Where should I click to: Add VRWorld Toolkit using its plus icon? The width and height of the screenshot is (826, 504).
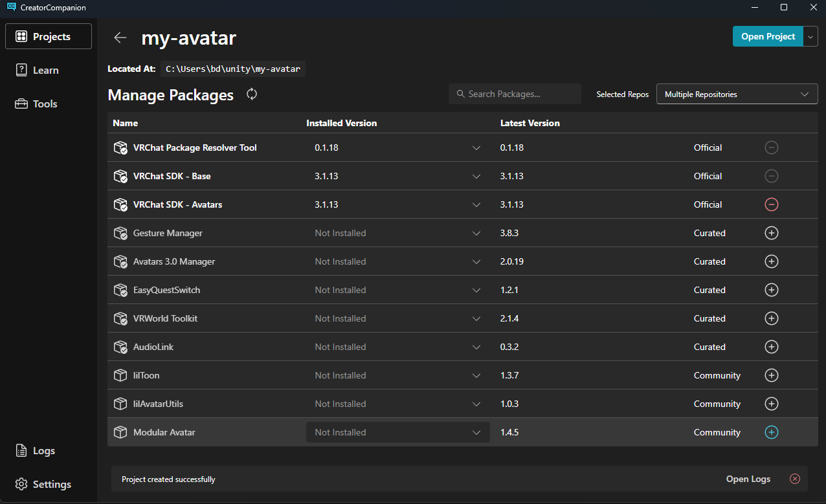pyautogui.click(x=771, y=318)
